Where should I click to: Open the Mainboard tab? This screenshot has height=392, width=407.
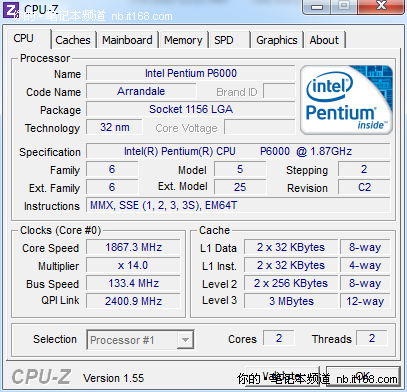[127, 40]
